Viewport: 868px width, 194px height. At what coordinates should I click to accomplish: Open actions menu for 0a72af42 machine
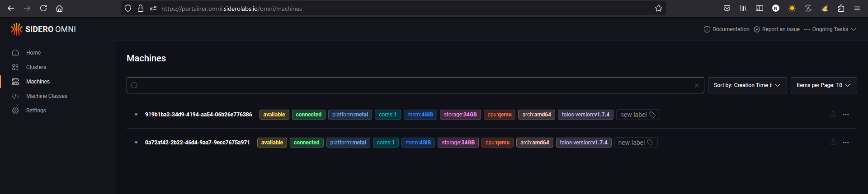point(846,143)
